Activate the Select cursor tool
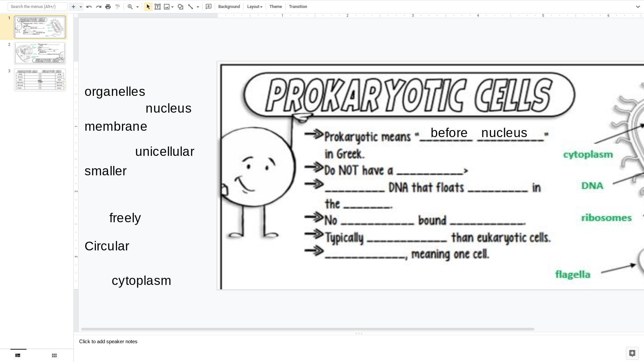Viewport: 644px width, 362px height. (148, 7)
